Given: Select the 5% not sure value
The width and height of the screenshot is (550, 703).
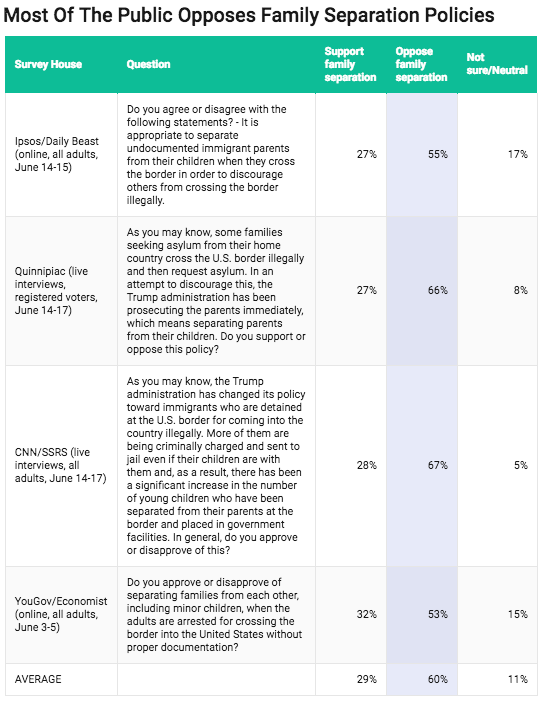Looking at the screenshot, I should (521, 465).
